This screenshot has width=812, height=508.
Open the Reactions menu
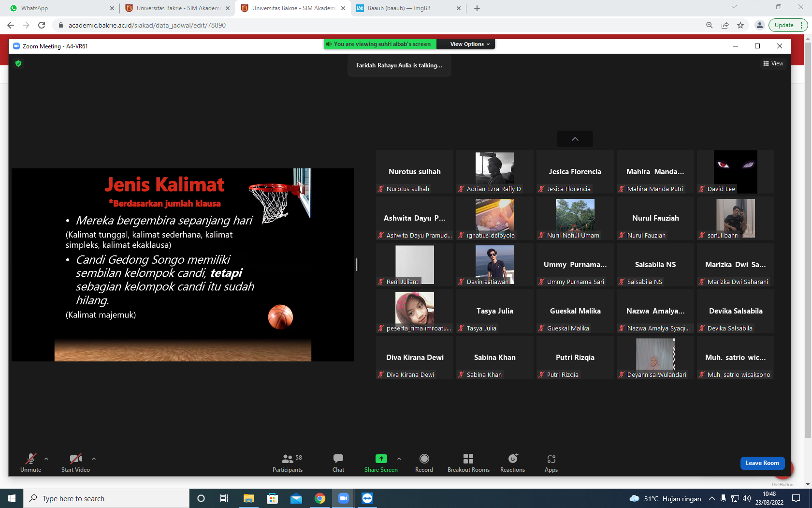[513, 463]
